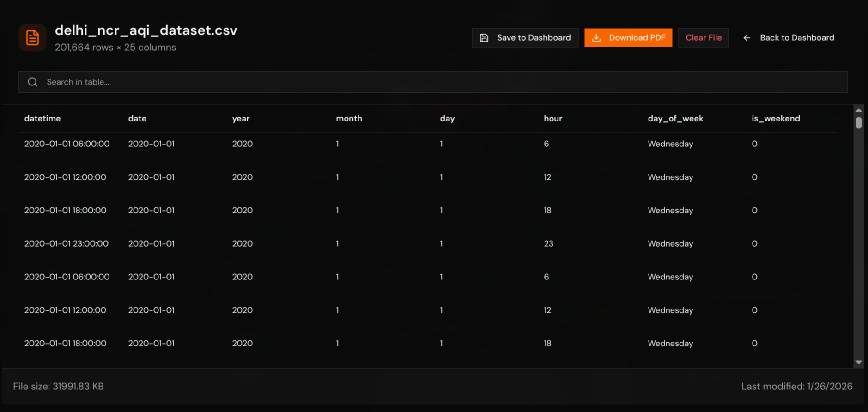The height and width of the screenshot is (412, 868).
Task: Select the first 2020-01-01 18:00:00 datetime cell
Action: [65, 211]
